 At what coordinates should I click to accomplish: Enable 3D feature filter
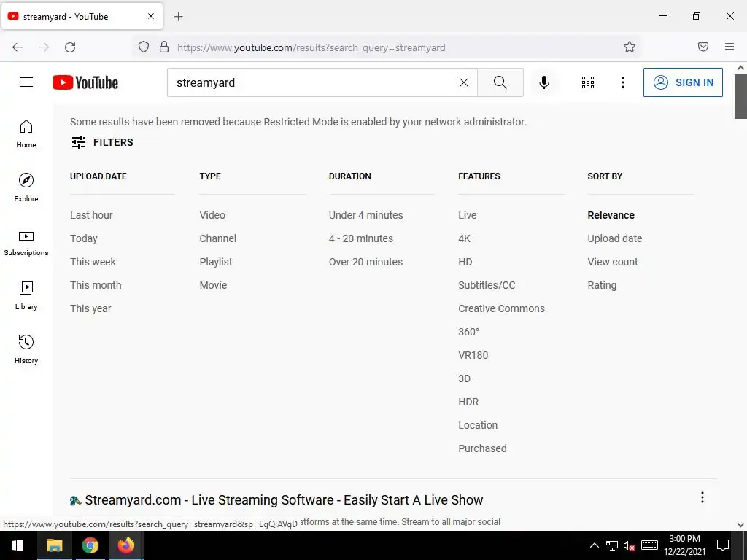(x=465, y=378)
